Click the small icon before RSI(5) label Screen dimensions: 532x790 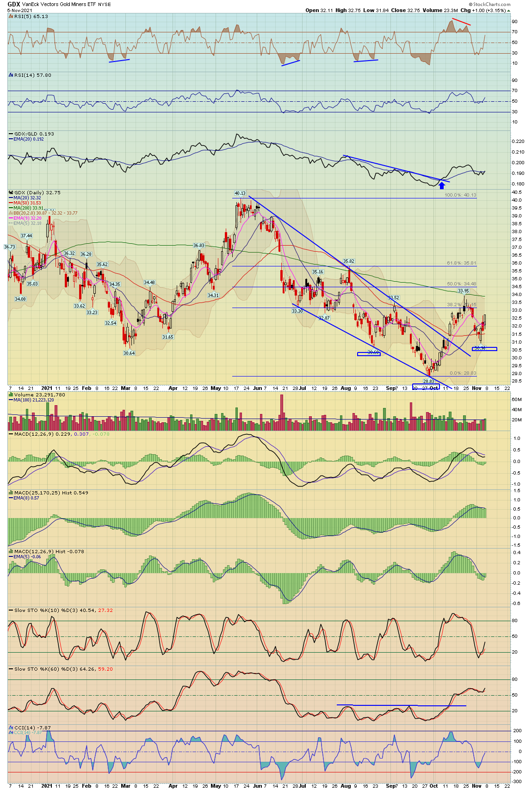[11, 16]
